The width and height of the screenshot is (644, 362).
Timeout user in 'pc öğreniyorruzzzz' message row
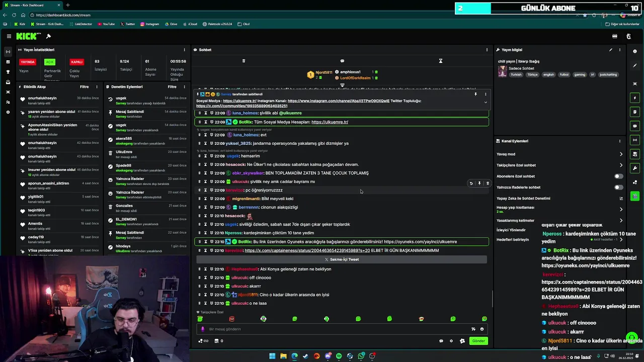[x=205, y=190]
